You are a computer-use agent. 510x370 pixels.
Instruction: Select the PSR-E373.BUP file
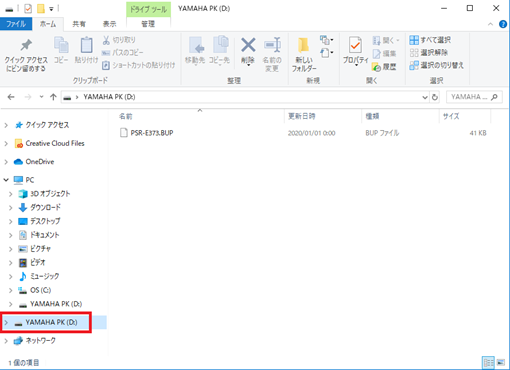tap(152, 133)
